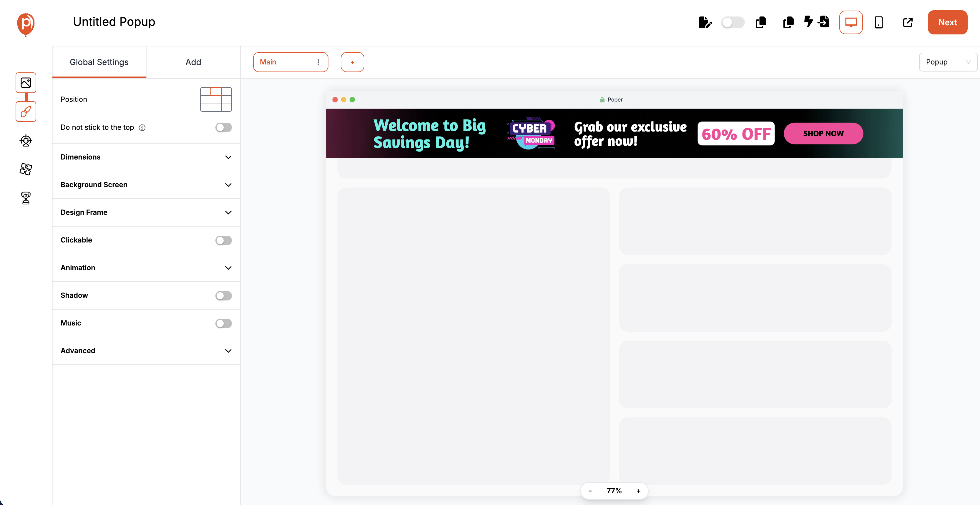Click the duplicate popup icon in the top toolbar
The height and width of the screenshot is (505, 980).
pos(761,22)
